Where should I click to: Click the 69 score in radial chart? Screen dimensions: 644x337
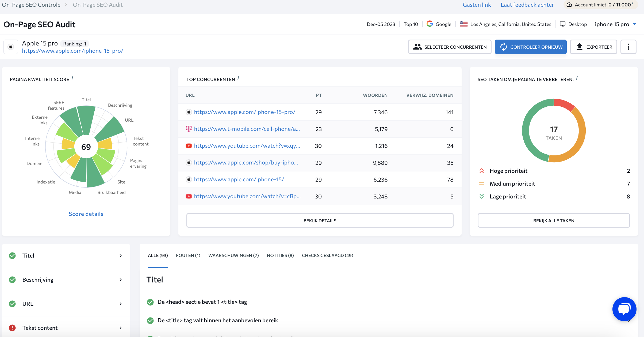86,147
